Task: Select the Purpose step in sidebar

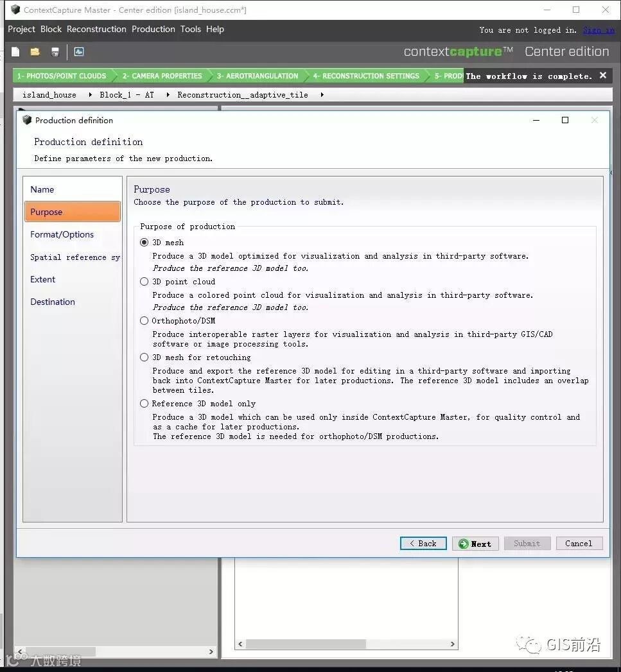Action: 73,212
